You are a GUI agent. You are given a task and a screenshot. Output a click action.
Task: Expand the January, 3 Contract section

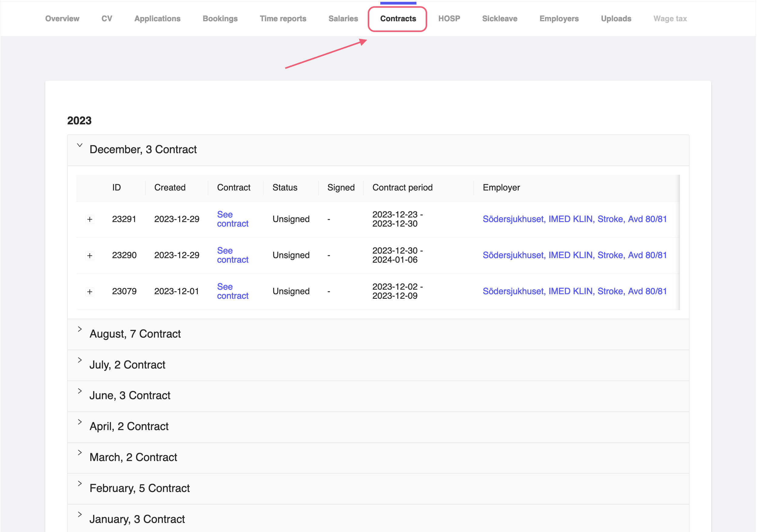[79, 514]
